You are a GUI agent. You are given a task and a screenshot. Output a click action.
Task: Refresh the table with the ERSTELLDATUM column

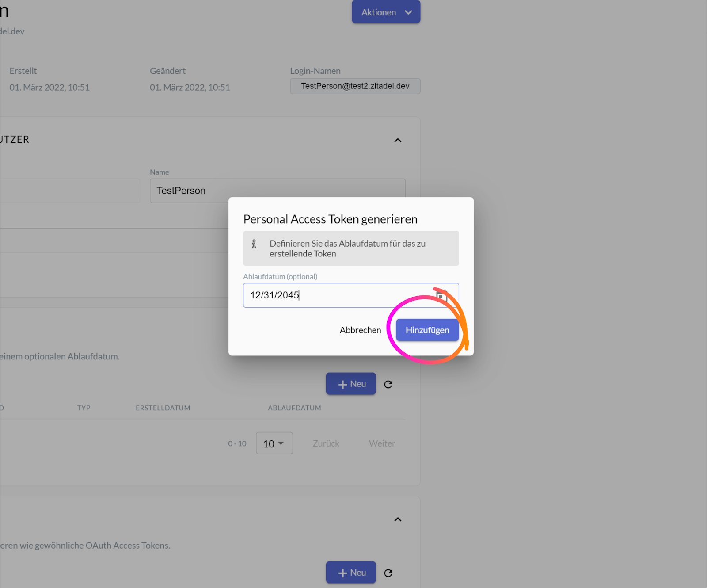point(388,384)
